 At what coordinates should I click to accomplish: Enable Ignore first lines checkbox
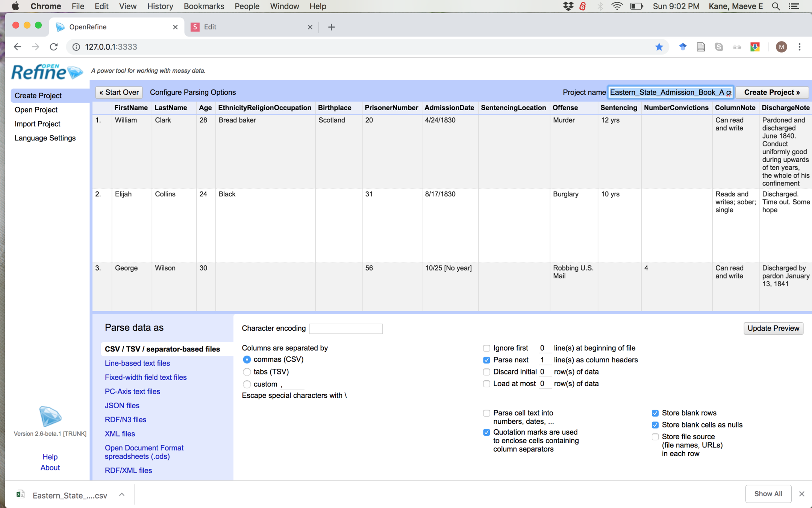pyautogui.click(x=486, y=348)
